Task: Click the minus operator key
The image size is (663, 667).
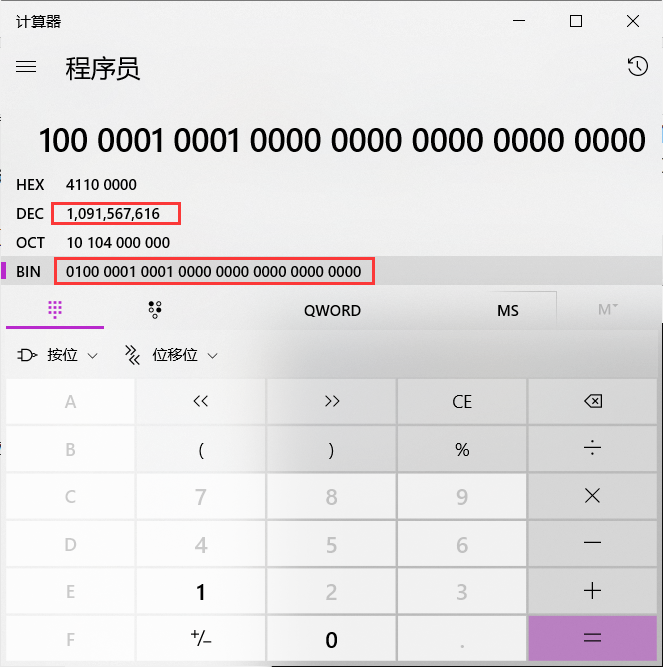Action: [x=593, y=544]
